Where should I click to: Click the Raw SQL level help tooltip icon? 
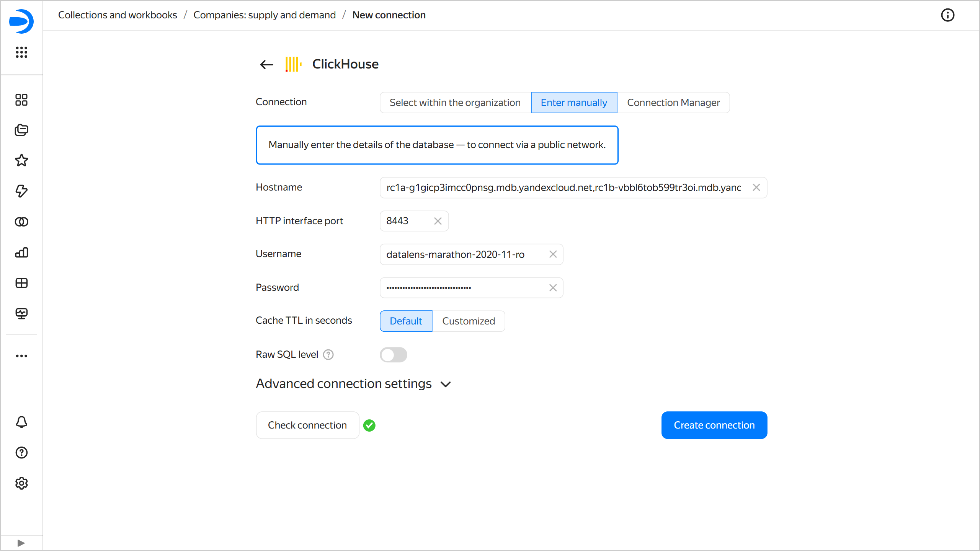coord(328,355)
